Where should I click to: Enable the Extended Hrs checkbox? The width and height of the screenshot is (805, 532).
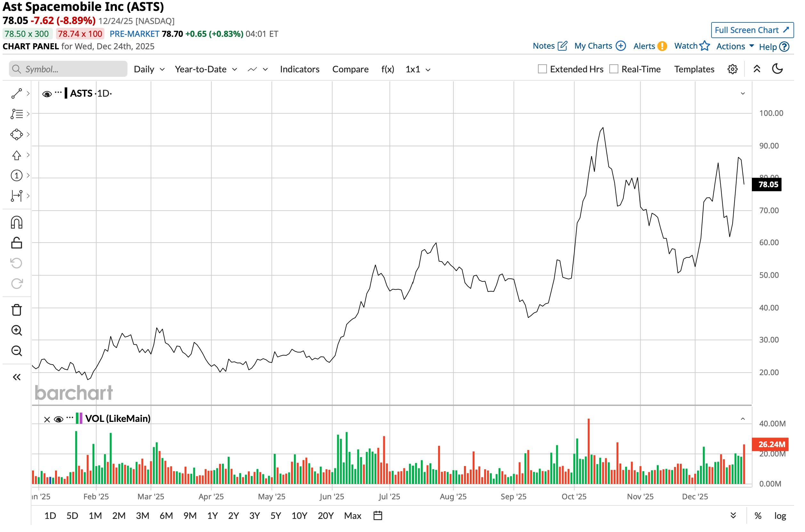542,69
